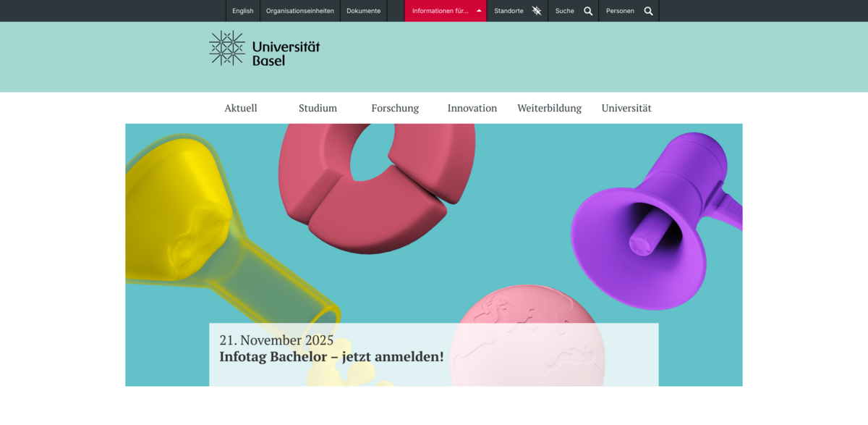Click the Personen magnifying glass icon
The image size is (868, 425).
click(648, 11)
